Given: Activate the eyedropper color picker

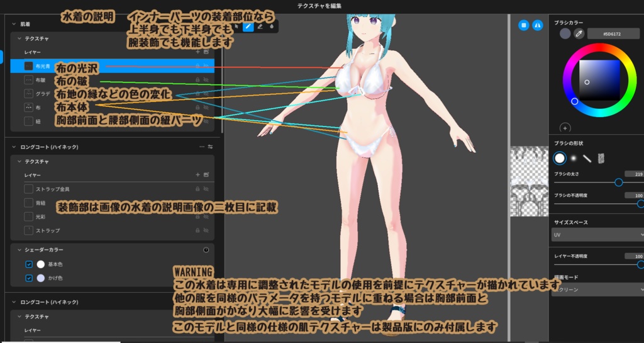Looking at the screenshot, I should point(579,34).
